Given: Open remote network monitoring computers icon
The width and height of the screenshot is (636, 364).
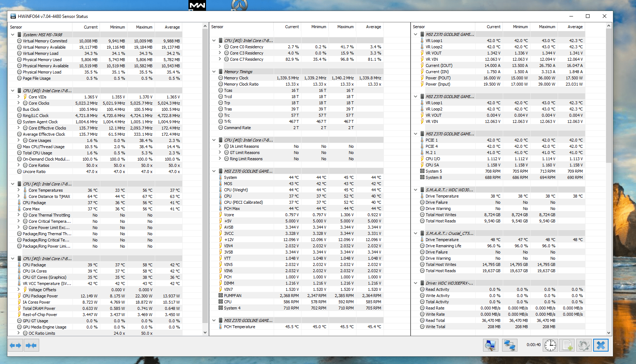Looking at the screenshot, I should click(510, 345).
